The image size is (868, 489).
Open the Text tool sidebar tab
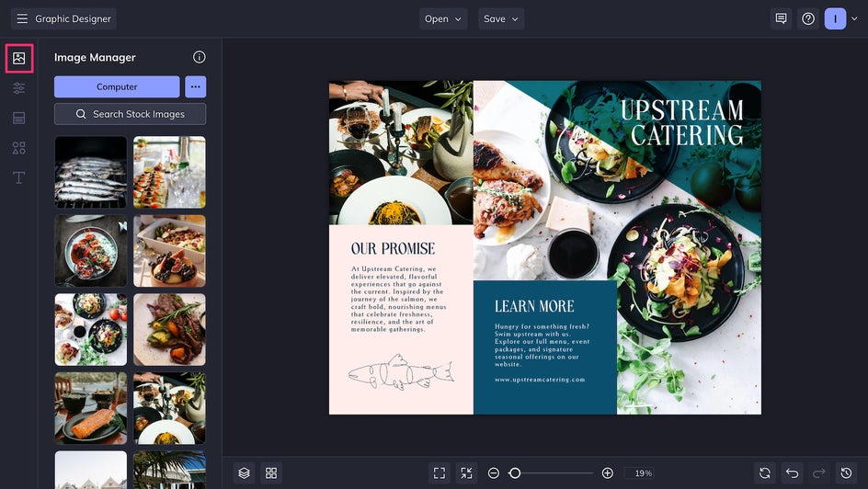tap(18, 177)
